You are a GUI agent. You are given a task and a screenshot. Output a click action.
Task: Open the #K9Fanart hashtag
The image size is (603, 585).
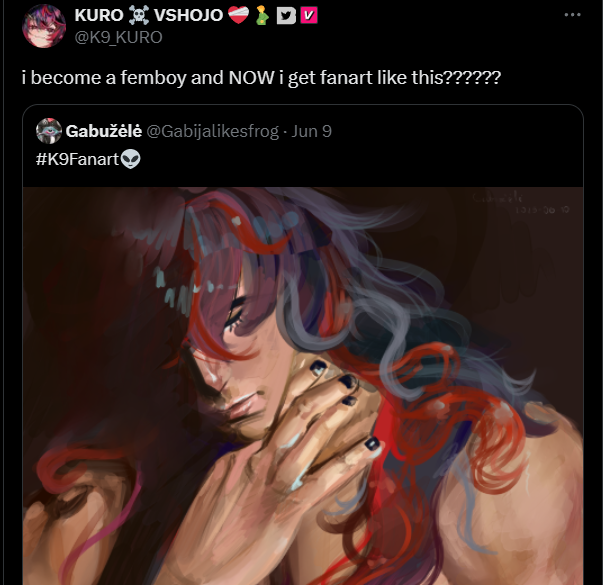pos(77,159)
